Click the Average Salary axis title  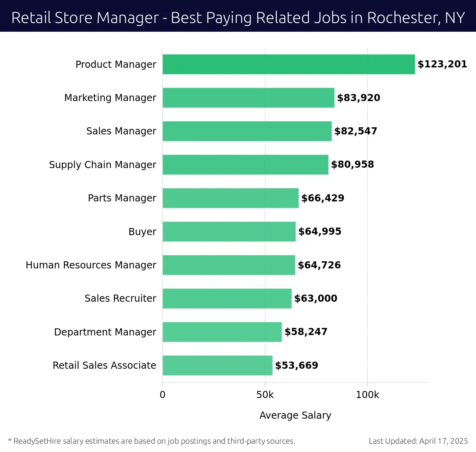click(x=295, y=415)
